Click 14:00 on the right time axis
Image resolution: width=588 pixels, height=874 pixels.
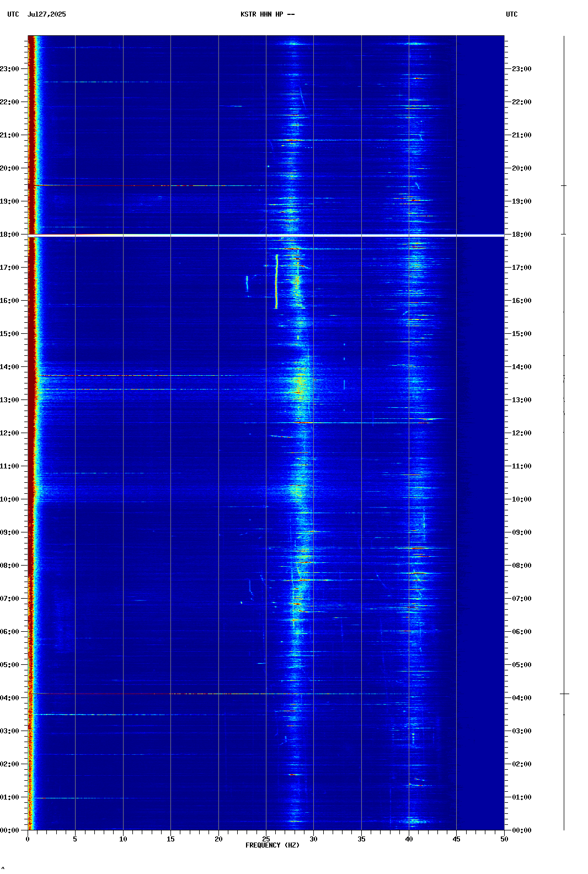tap(522, 367)
